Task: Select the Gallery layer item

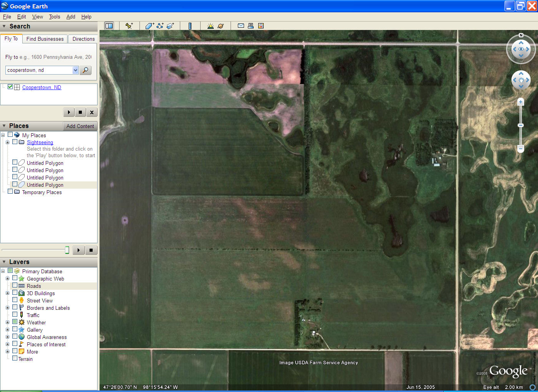Action: tap(35, 330)
